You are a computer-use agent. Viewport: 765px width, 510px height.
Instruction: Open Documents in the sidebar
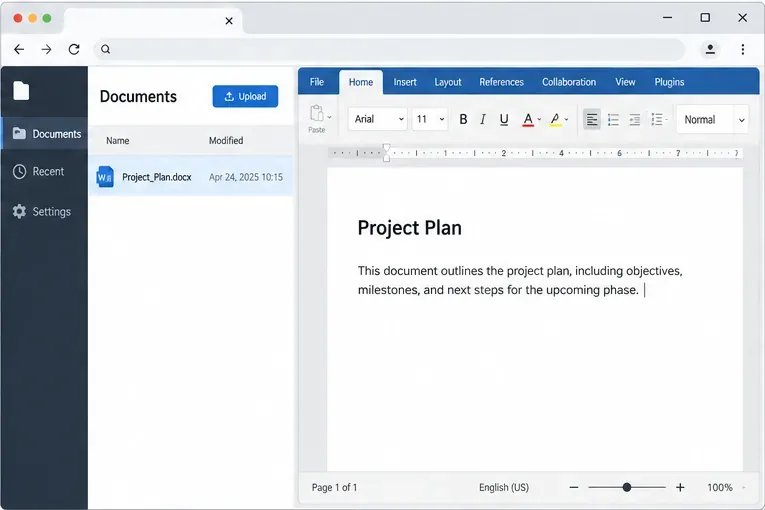(x=45, y=133)
